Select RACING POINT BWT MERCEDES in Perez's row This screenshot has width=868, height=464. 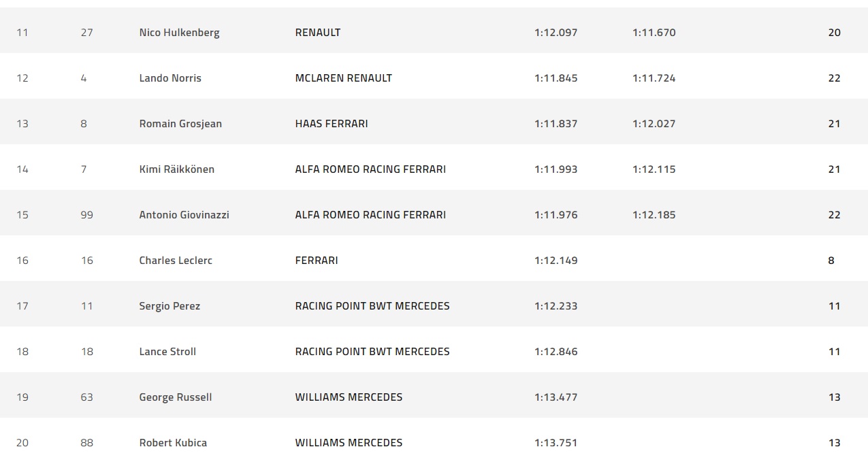coord(372,306)
